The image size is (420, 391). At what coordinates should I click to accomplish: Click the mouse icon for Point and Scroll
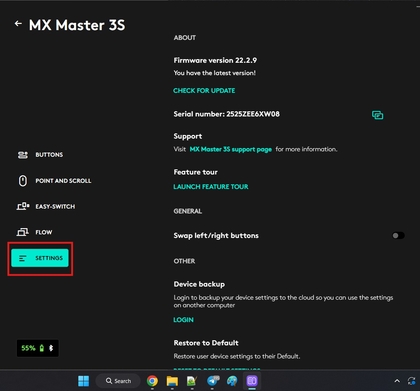pos(23,181)
